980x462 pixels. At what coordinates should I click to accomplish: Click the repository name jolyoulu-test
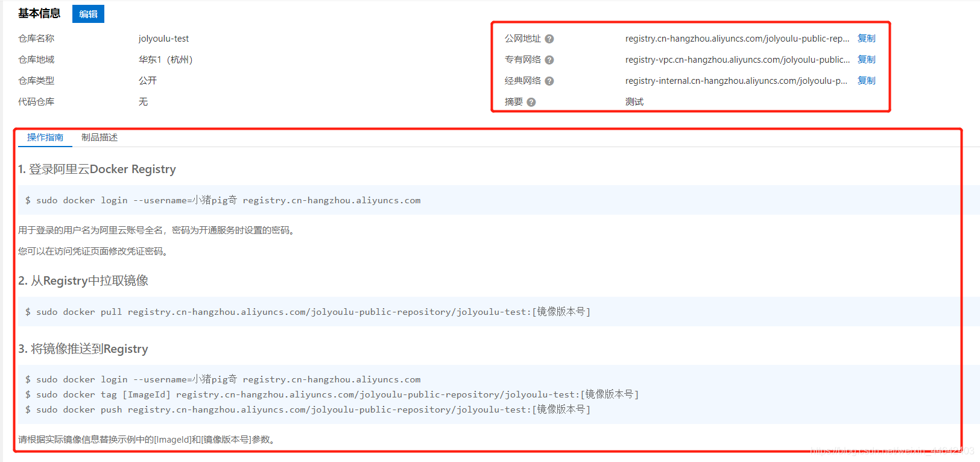[x=163, y=39]
